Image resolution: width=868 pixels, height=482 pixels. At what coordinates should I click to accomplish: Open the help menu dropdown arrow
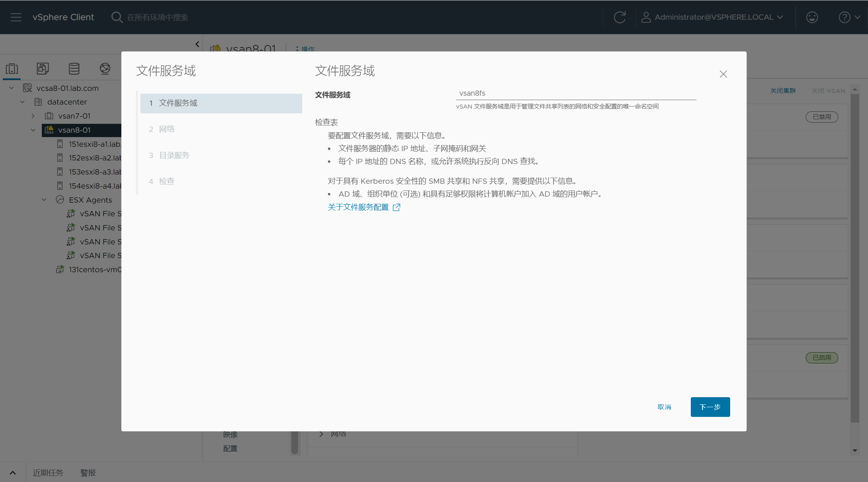click(857, 17)
